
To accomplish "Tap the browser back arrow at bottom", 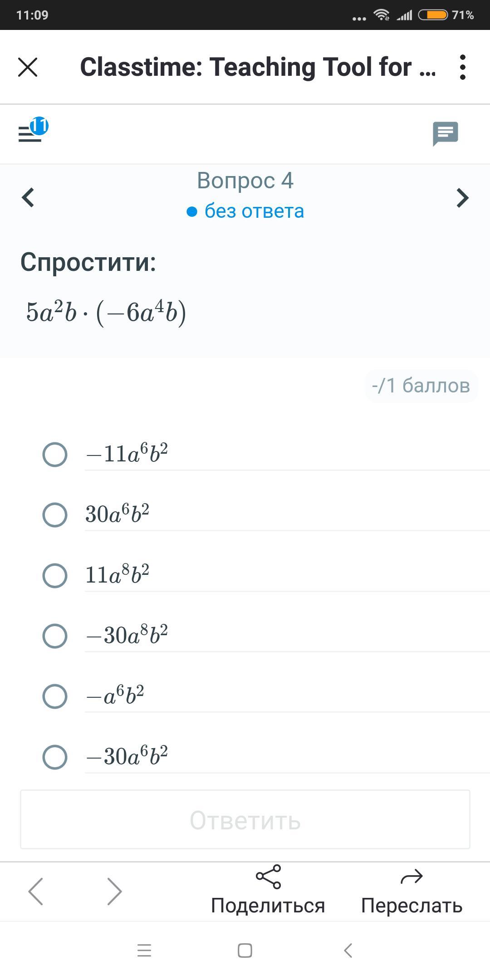I will (x=36, y=891).
